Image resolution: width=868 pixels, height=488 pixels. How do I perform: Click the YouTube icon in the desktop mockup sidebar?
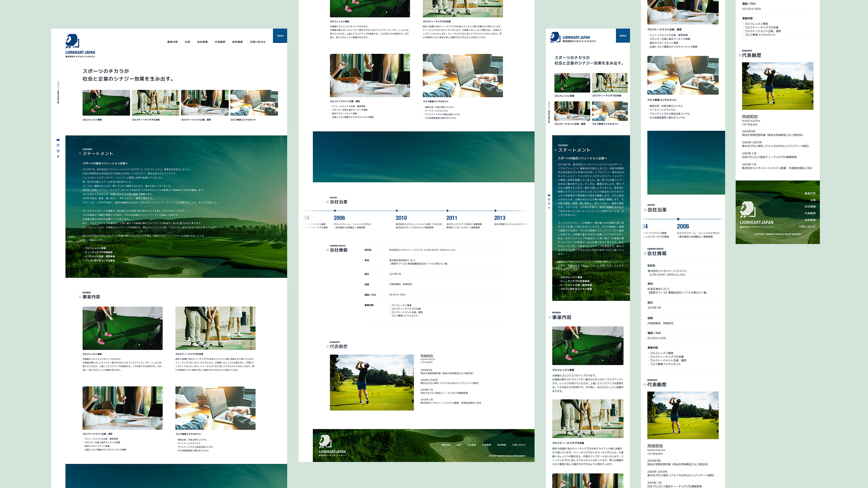pyautogui.click(x=58, y=140)
